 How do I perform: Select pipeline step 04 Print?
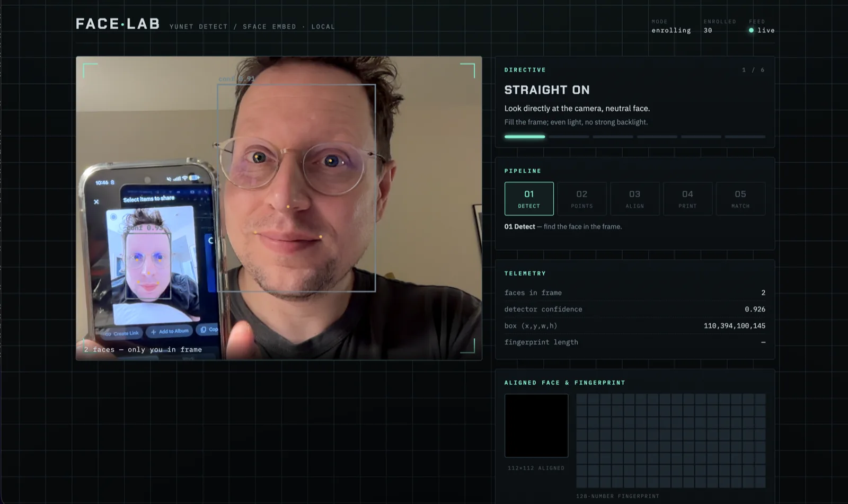point(687,199)
